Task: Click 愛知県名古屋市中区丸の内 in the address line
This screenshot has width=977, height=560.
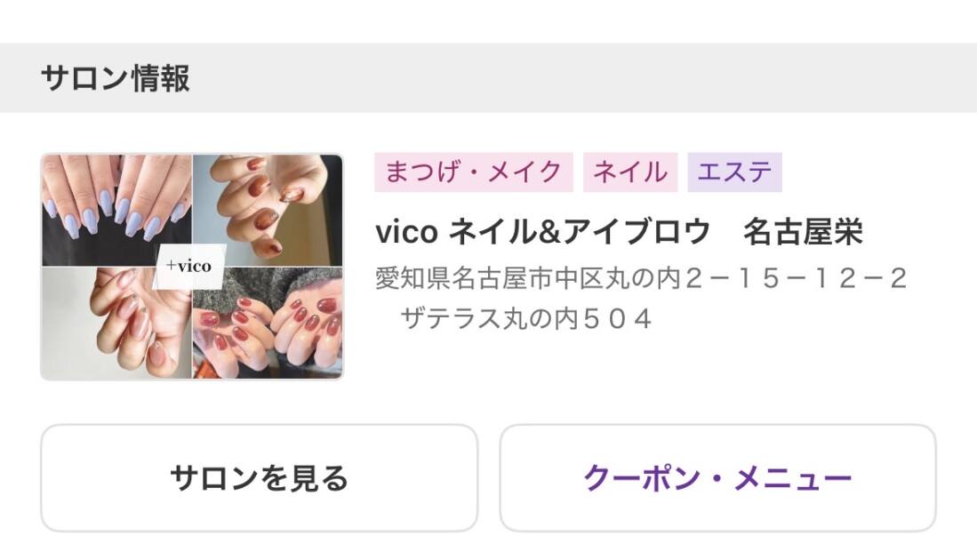Action: tap(528, 278)
